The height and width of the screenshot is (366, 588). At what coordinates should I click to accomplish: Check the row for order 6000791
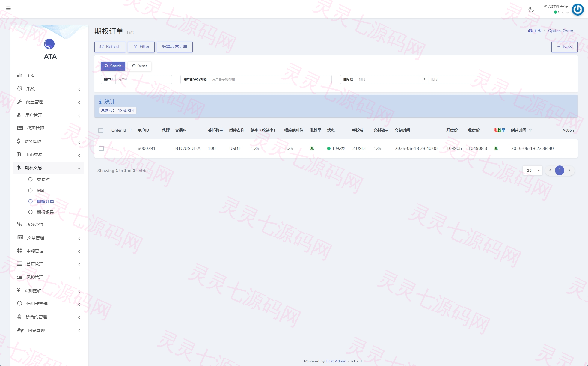(101, 148)
